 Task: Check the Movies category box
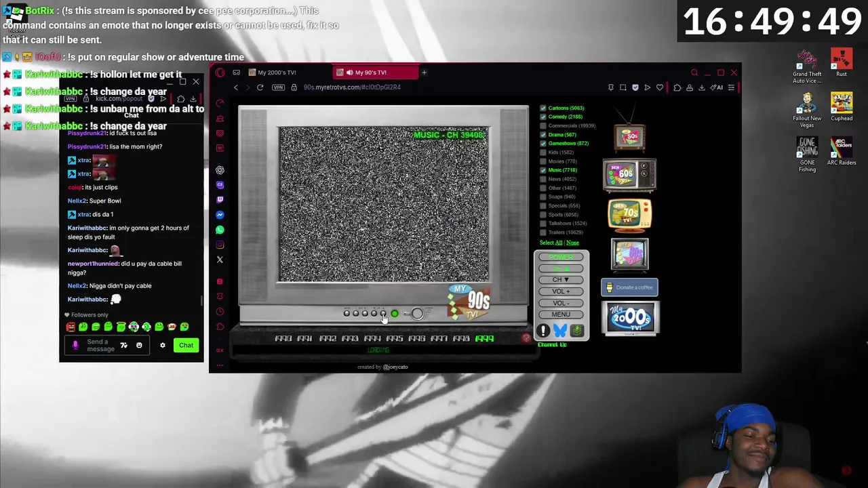tap(543, 161)
